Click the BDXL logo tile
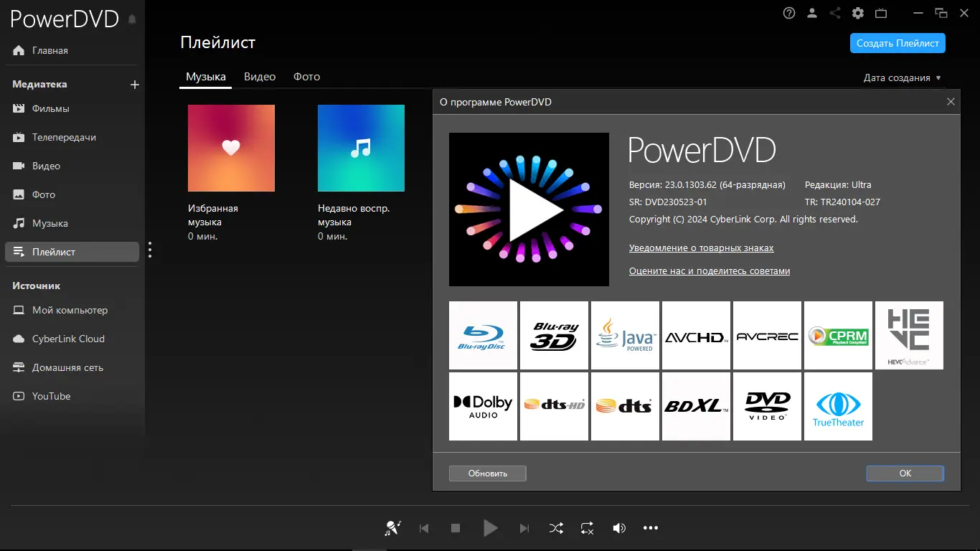This screenshot has height=551, width=980. pyautogui.click(x=696, y=406)
